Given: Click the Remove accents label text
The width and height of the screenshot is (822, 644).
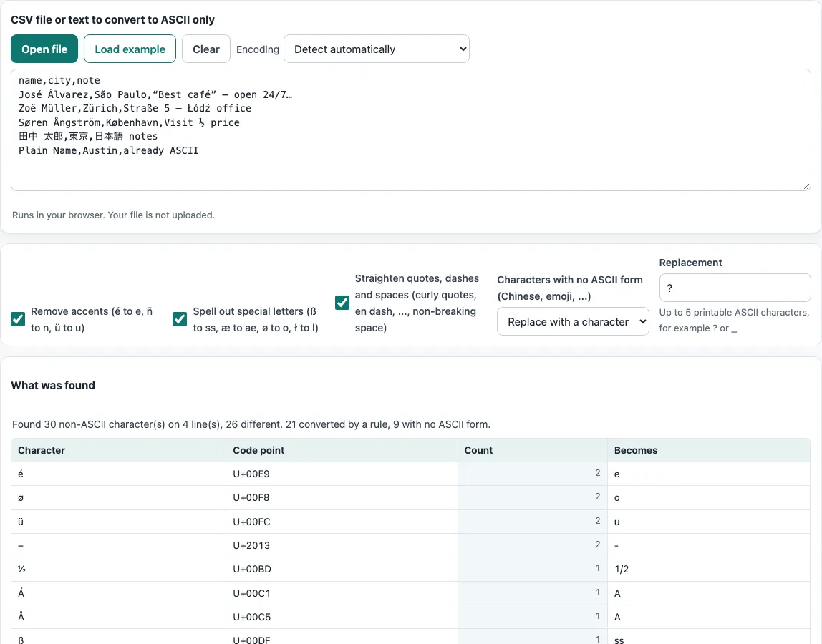Looking at the screenshot, I should tap(92, 319).
